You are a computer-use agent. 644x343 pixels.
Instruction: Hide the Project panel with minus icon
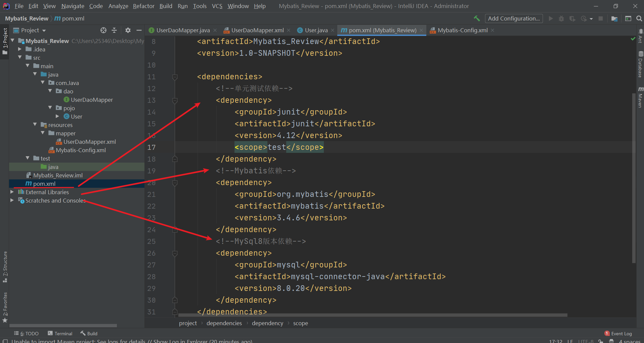click(x=139, y=30)
